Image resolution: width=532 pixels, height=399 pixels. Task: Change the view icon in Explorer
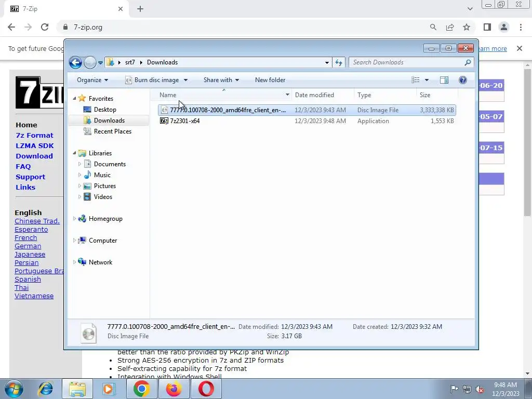click(x=415, y=80)
